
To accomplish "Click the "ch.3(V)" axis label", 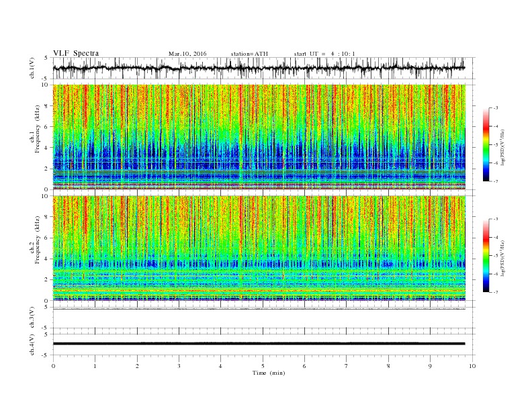I will 32,318.
